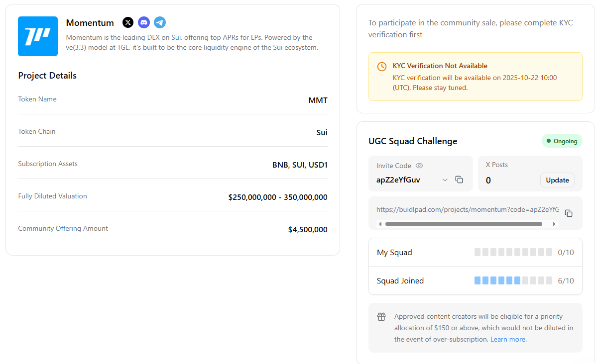Click the KYC clock warning icon
Screen dimensions: 597x364
click(x=382, y=67)
